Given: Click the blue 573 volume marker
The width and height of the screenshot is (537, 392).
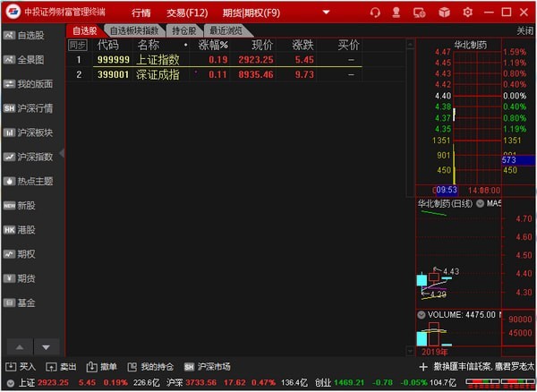Looking at the screenshot, I should tap(519, 160).
